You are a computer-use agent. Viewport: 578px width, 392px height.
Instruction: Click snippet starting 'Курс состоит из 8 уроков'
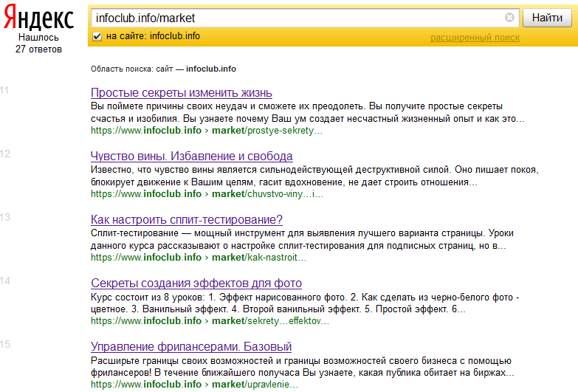[305, 303]
